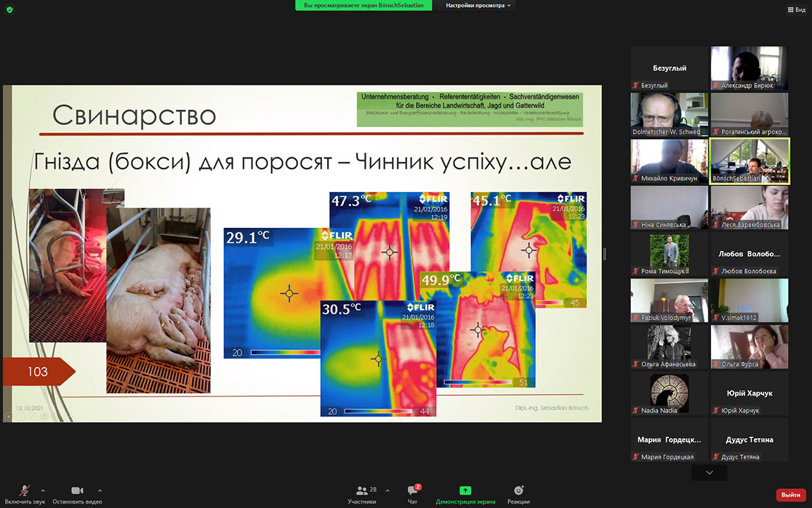Show more participants with down chevron
812x508 pixels.
pos(710,473)
